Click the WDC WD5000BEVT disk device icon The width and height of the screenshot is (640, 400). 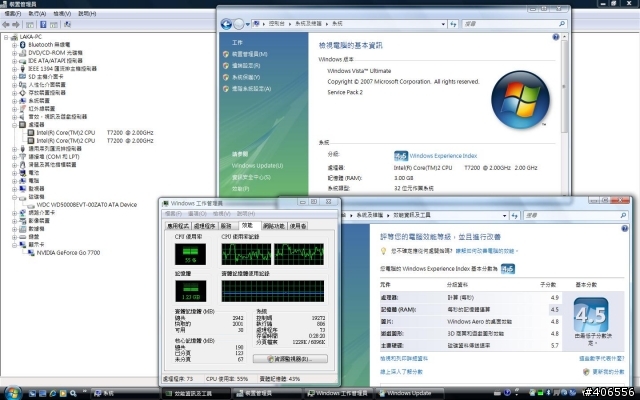pos(31,205)
